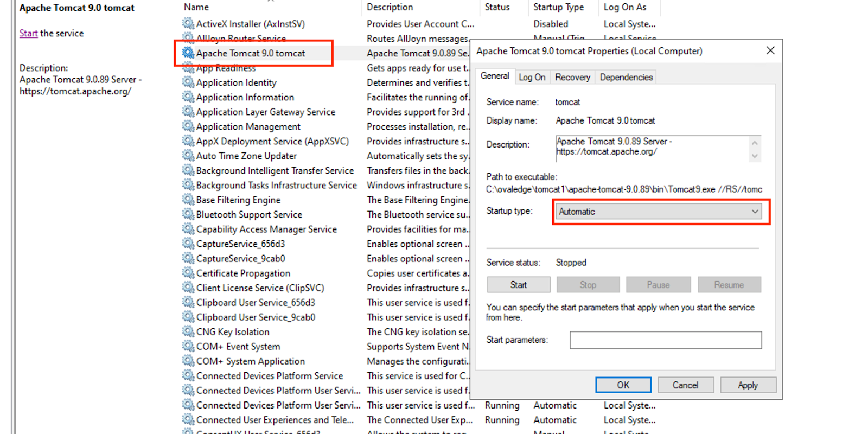Click the 'Stopped' service status value
Screen dimensions: 868x434
coord(571,263)
